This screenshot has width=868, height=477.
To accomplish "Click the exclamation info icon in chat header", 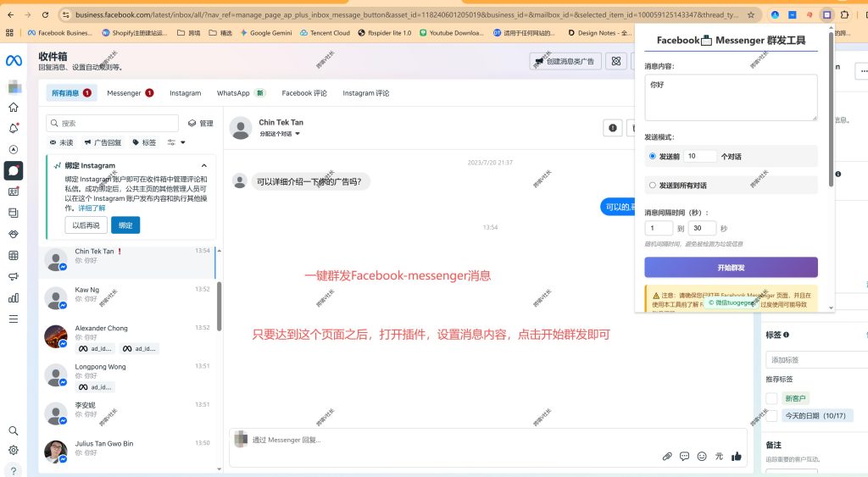I will point(613,128).
